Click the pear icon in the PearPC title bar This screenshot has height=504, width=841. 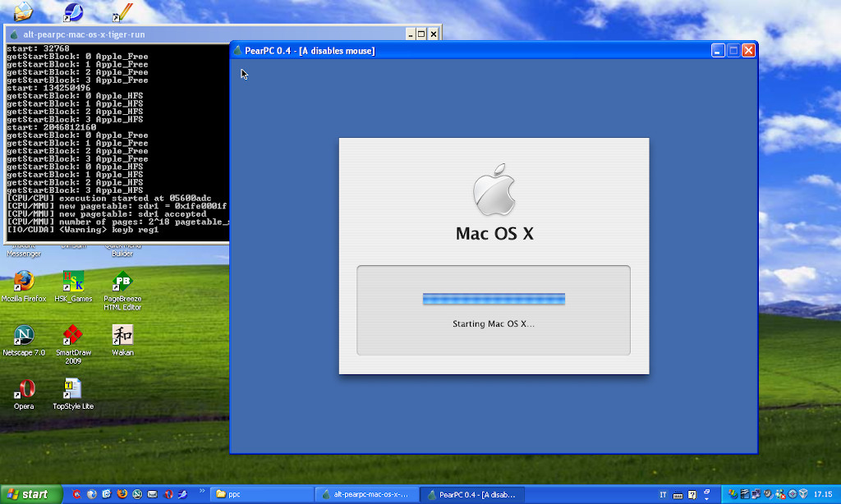(x=237, y=50)
